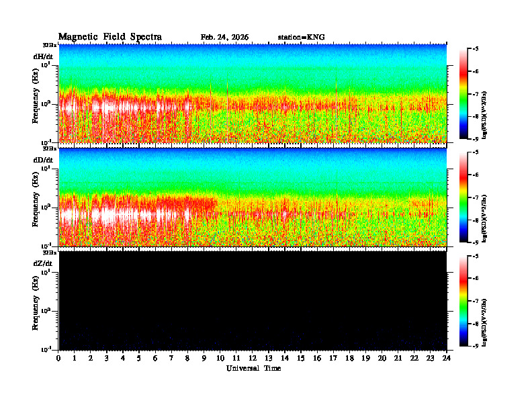Click the "Magnetic Field Spectra" title
This screenshot has height=411, width=532.
tap(110, 37)
